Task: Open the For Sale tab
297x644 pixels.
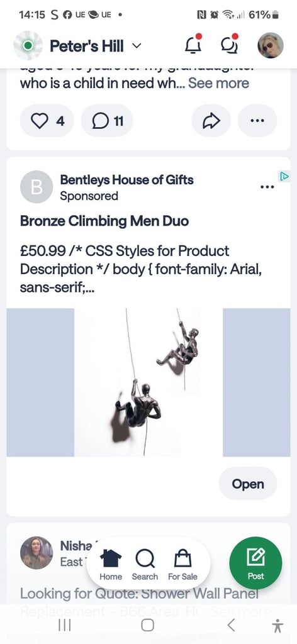Action: click(x=183, y=565)
